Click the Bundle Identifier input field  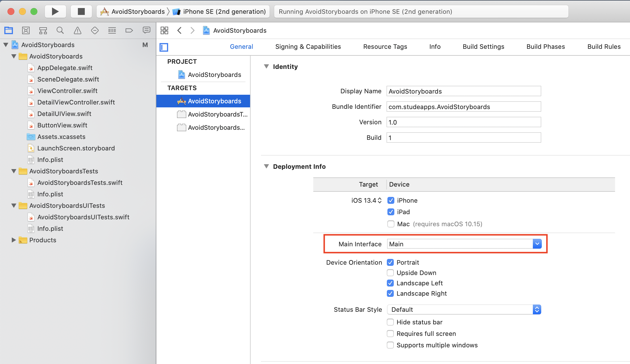click(x=463, y=107)
